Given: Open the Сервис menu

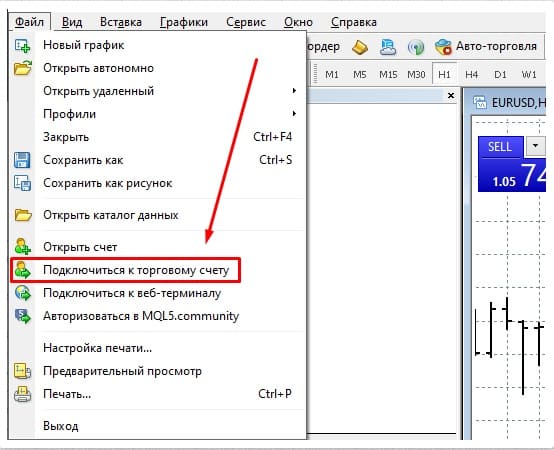Looking at the screenshot, I should coord(246,22).
